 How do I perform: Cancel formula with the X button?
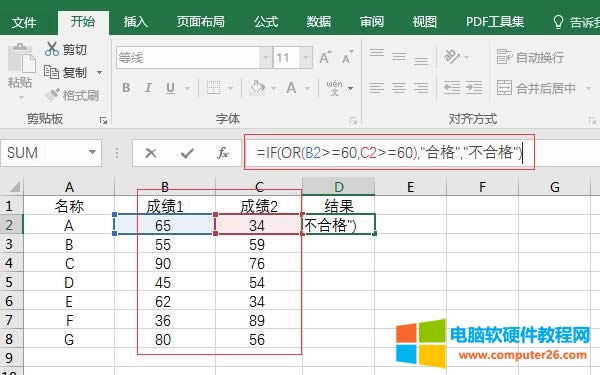[x=151, y=153]
